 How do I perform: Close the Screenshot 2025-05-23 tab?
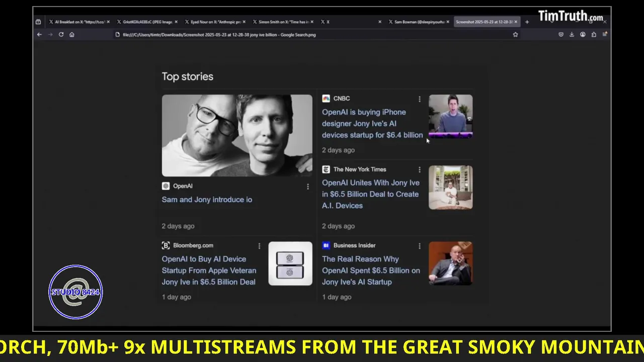(x=516, y=22)
